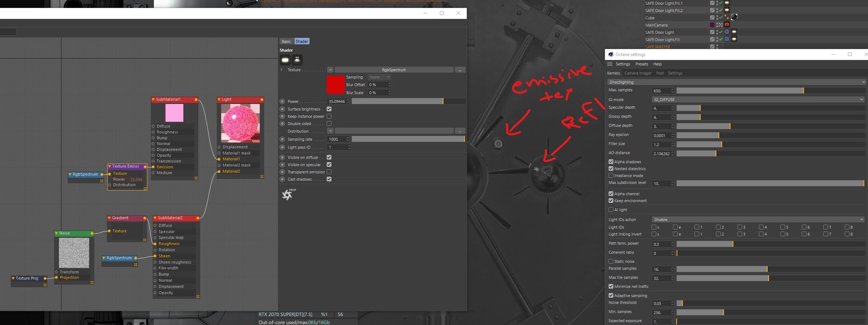868x325 pixels.
Task: Click the area light shader icon
Action: 285,60
